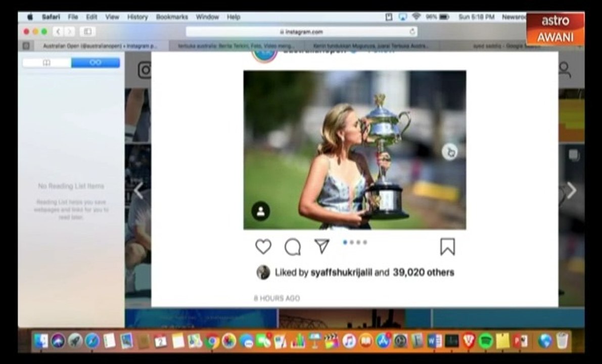Open the Safari menu
602x364 pixels.
coord(51,17)
